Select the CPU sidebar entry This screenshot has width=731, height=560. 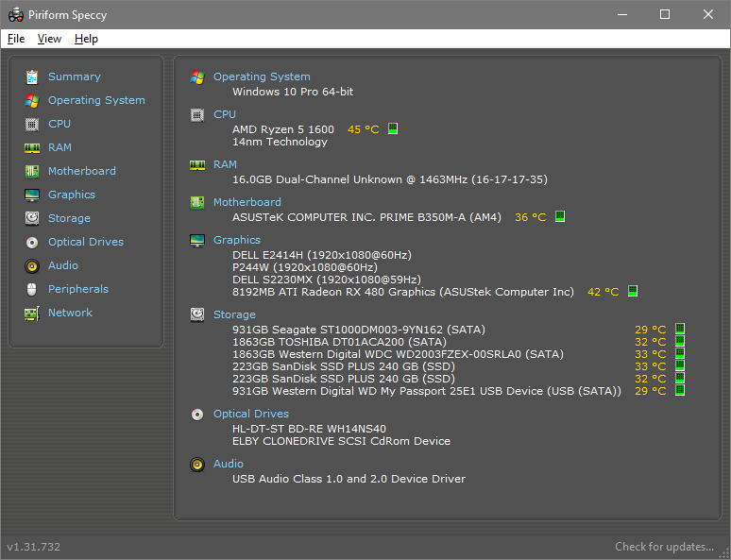coord(59,124)
